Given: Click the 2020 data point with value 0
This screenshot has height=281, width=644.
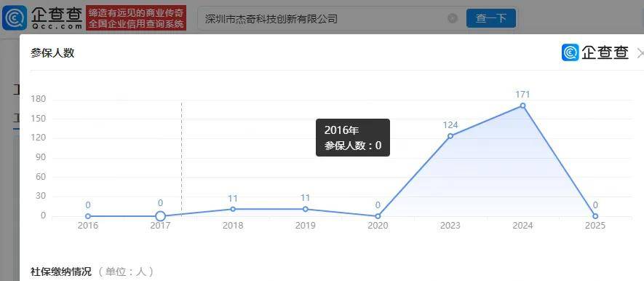Looking at the screenshot, I should [x=378, y=216].
